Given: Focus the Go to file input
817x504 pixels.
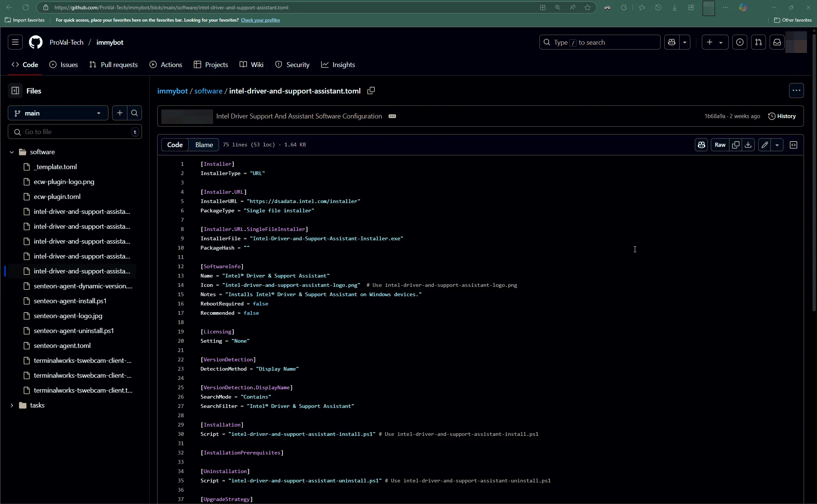Looking at the screenshot, I should [x=75, y=132].
